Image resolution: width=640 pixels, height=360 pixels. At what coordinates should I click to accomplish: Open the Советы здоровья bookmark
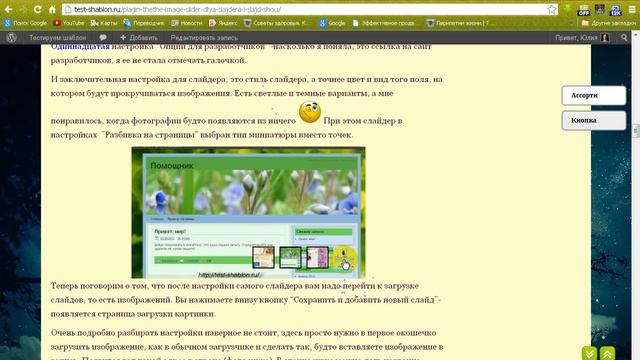point(276,23)
